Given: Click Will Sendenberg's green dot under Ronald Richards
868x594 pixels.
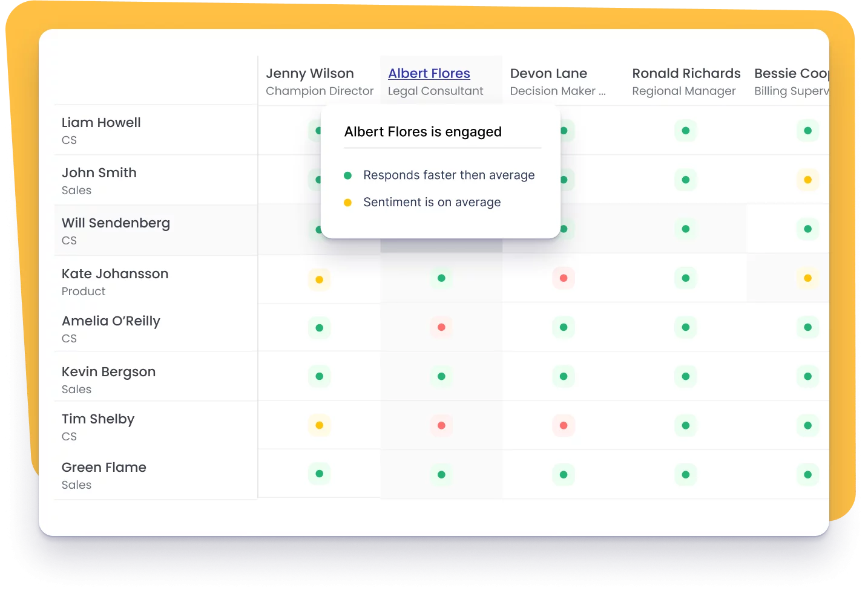Looking at the screenshot, I should (686, 229).
